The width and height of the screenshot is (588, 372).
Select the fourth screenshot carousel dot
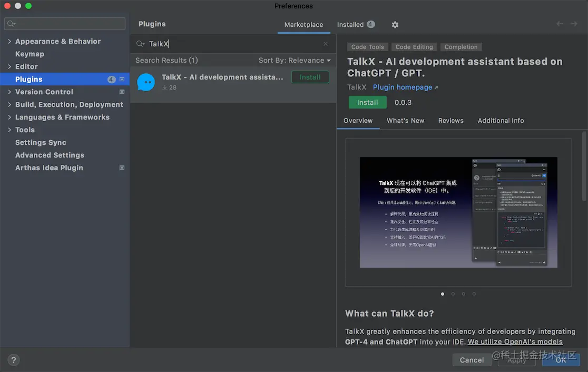point(474,294)
